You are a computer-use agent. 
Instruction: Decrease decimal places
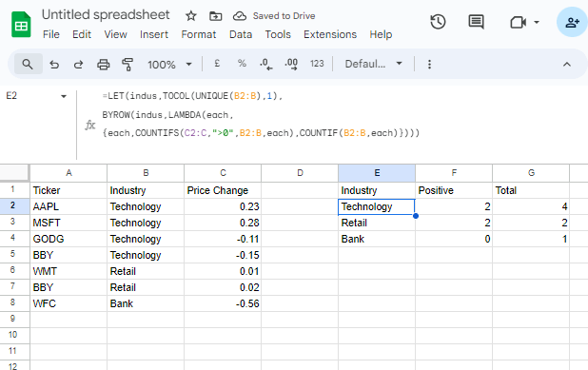(265, 64)
